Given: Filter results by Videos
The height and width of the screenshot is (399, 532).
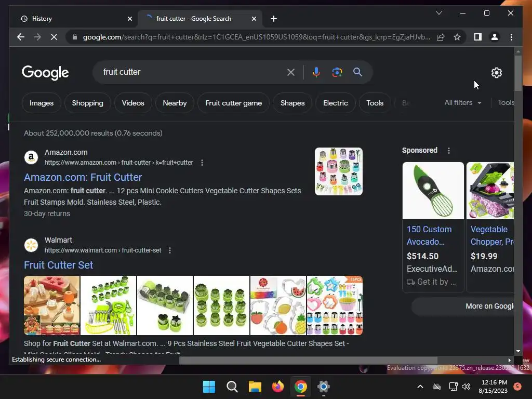Looking at the screenshot, I should click(133, 103).
